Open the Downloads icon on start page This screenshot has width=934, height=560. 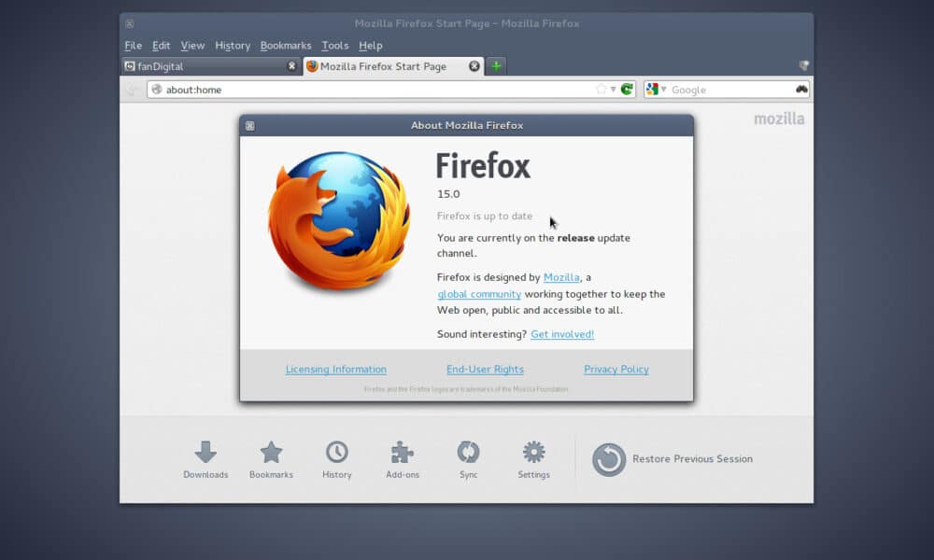click(x=205, y=453)
